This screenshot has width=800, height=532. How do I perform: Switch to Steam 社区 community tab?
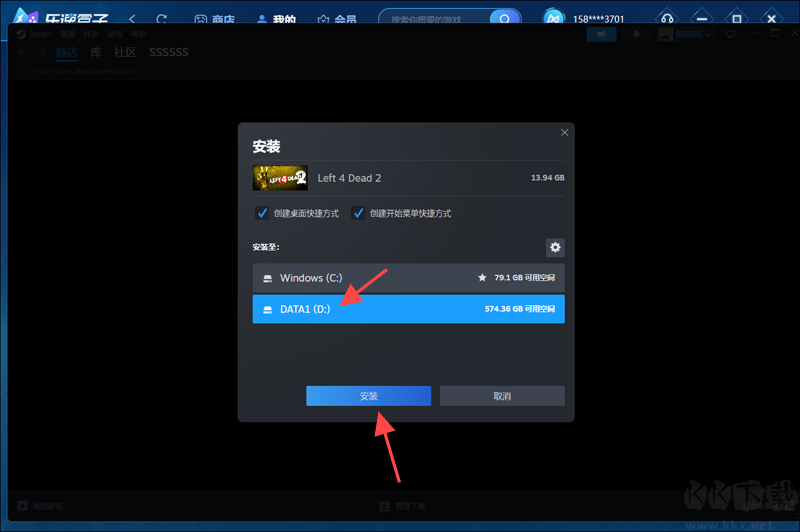click(126, 52)
